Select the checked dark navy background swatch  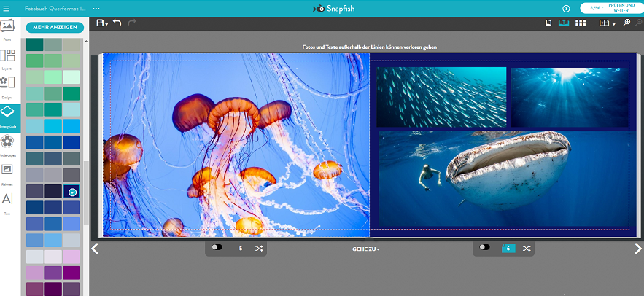(x=72, y=192)
